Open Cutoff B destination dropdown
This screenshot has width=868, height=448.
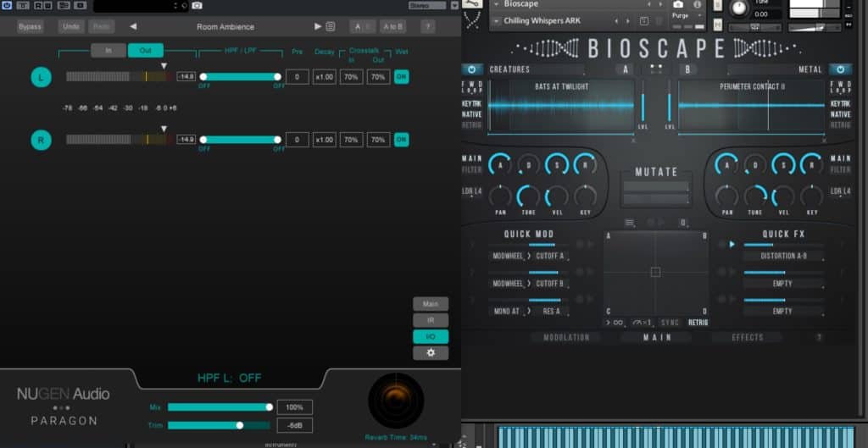[x=550, y=284]
